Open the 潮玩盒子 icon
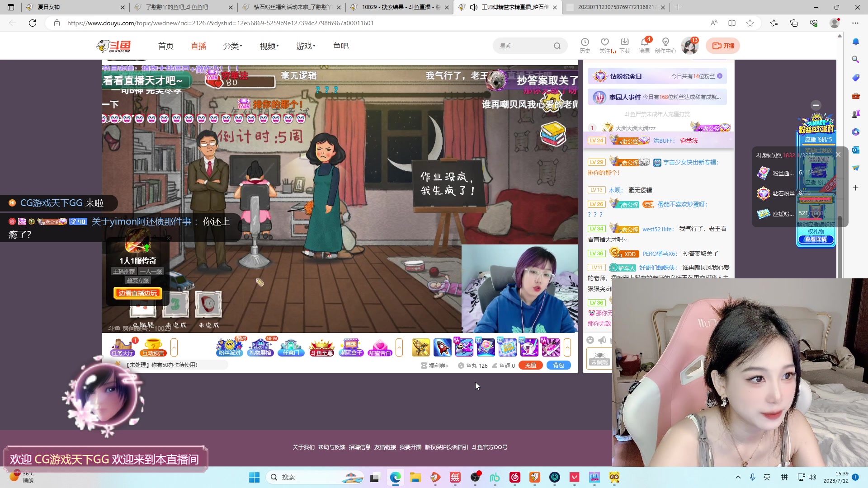 tap(351, 347)
